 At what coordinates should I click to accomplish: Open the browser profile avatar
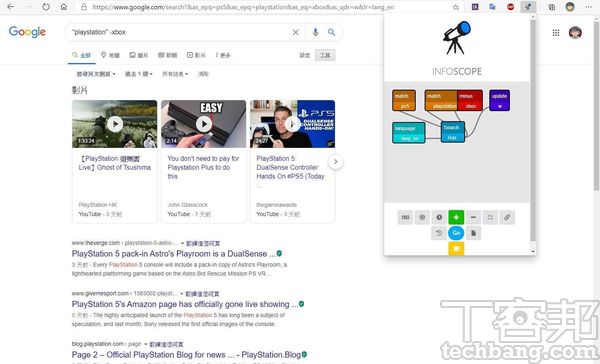click(570, 7)
